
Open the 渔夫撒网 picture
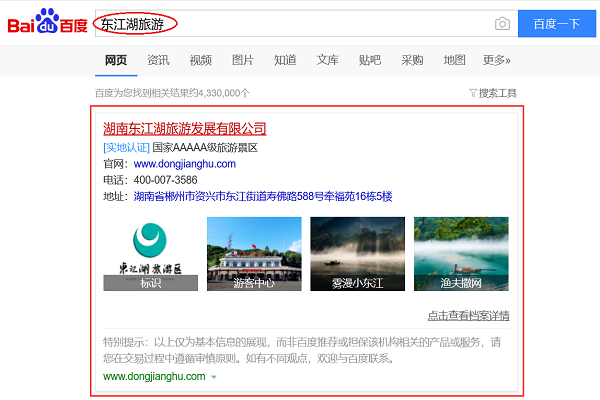click(461, 253)
